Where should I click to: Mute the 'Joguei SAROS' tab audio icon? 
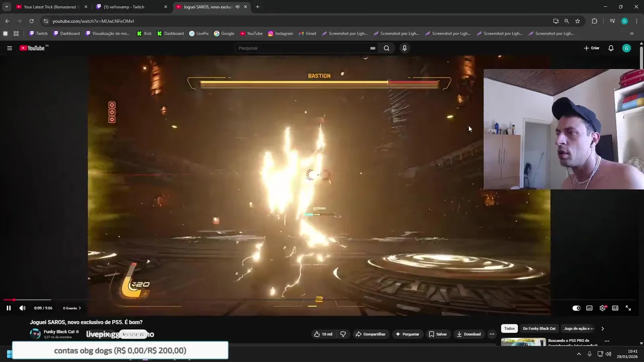click(x=237, y=7)
